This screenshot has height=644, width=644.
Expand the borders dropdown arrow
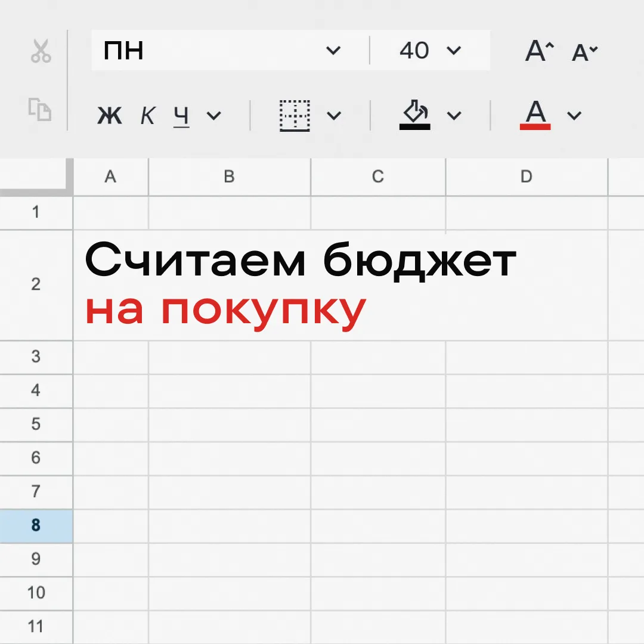point(333,116)
